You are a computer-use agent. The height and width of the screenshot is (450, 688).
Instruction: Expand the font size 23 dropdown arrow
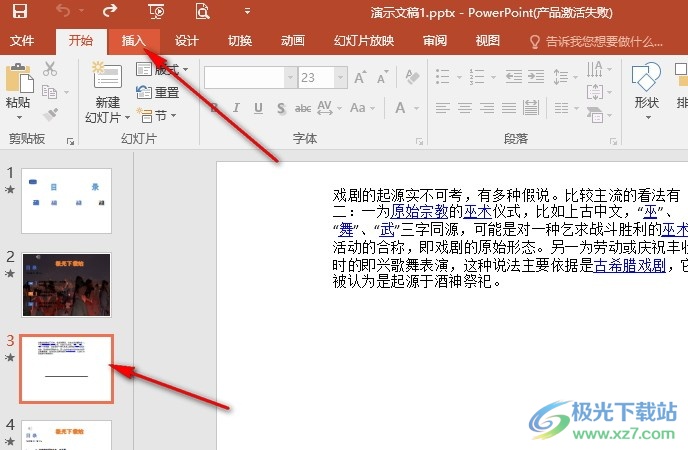pos(341,78)
